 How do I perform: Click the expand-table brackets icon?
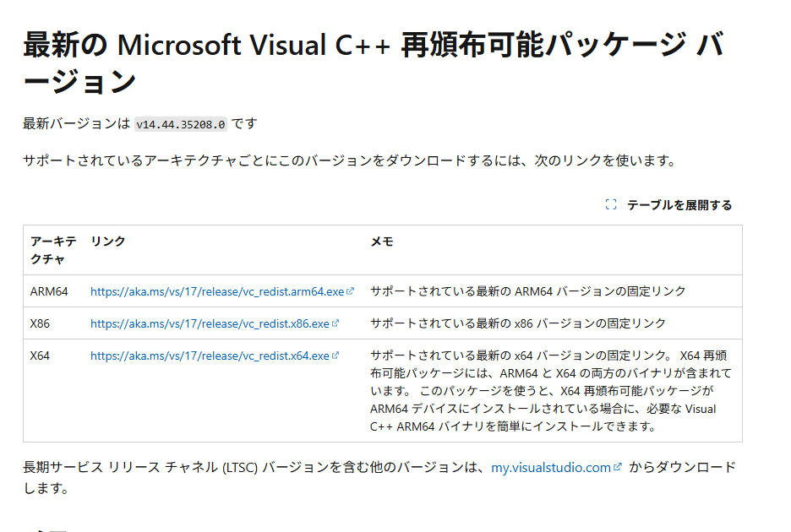pyautogui.click(x=611, y=204)
